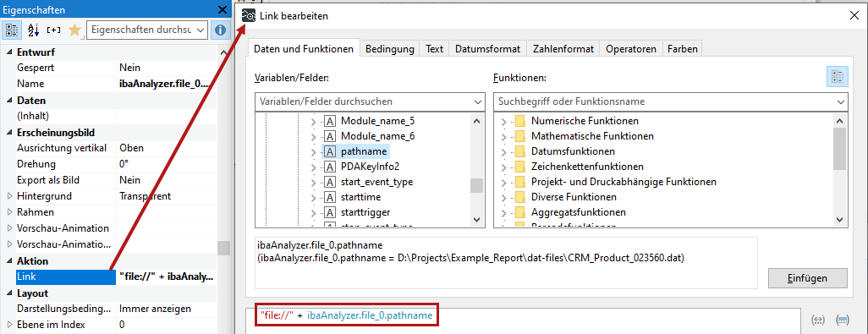Viewport: 868px width, 334px height.
Task: Click the Variablen/Felder search field
Action: point(363,101)
